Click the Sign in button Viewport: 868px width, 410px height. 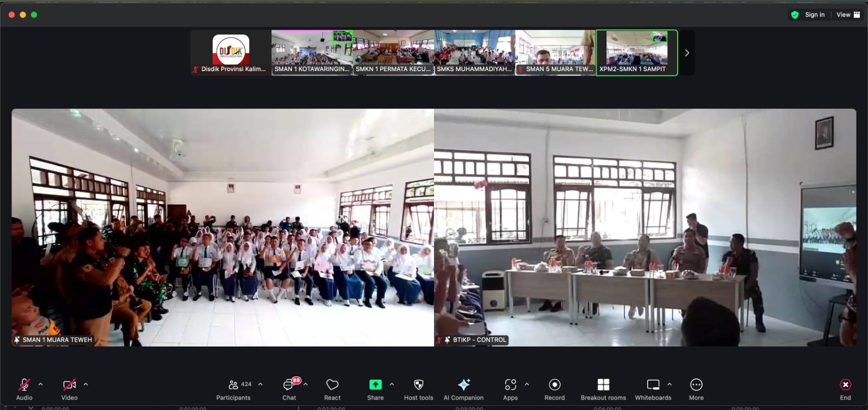[x=814, y=15]
